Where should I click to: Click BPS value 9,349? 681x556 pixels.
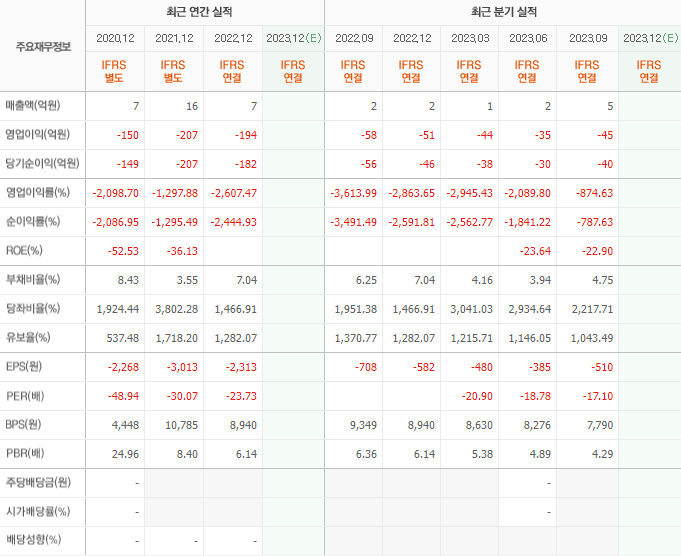click(x=364, y=425)
